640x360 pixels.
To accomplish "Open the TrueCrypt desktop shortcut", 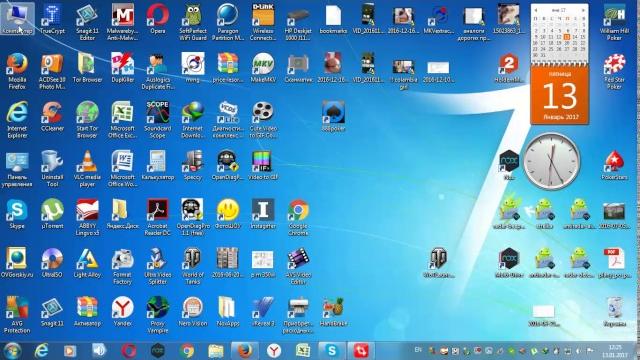I will pyautogui.click(x=52, y=19).
